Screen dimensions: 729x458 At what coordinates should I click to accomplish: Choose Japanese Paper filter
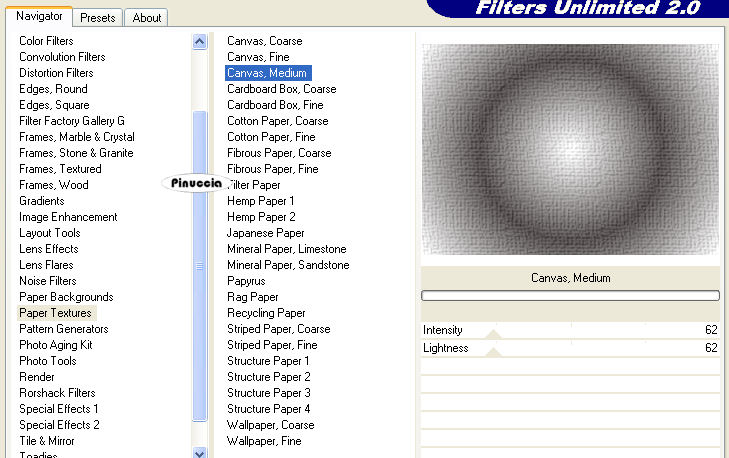pos(265,233)
